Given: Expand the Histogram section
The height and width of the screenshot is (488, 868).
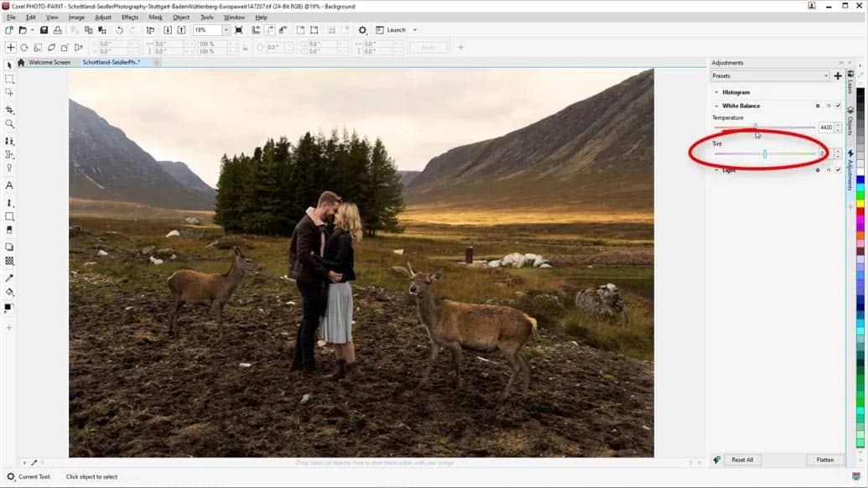Looking at the screenshot, I should (x=716, y=92).
